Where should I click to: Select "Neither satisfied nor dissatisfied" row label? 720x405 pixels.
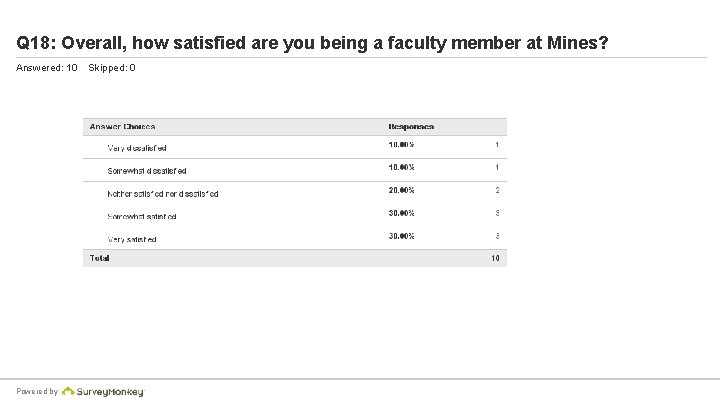163,193
